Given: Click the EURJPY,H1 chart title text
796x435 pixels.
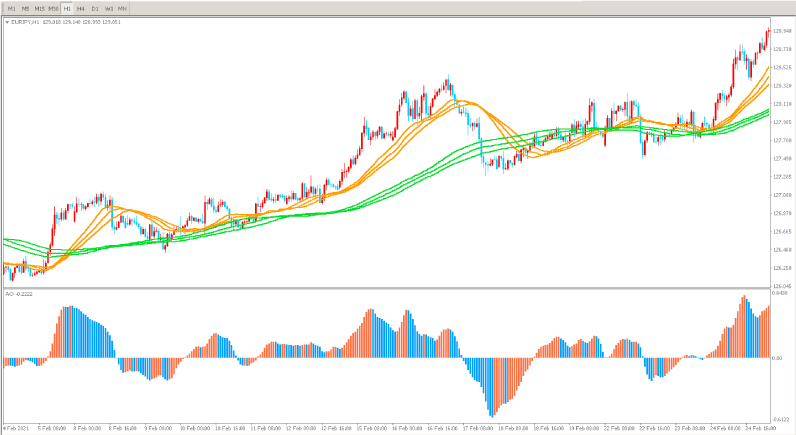Looking at the screenshot, I should coord(28,21).
